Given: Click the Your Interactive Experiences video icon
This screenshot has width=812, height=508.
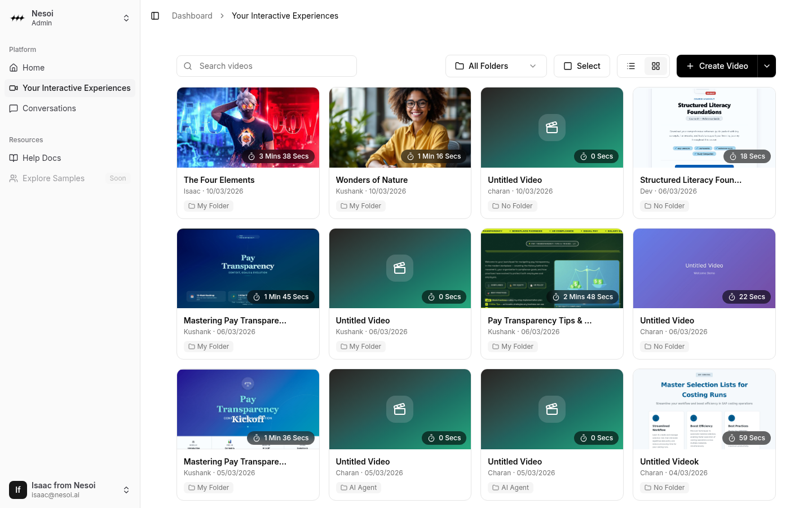Looking at the screenshot, I should pyautogui.click(x=14, y=88).
